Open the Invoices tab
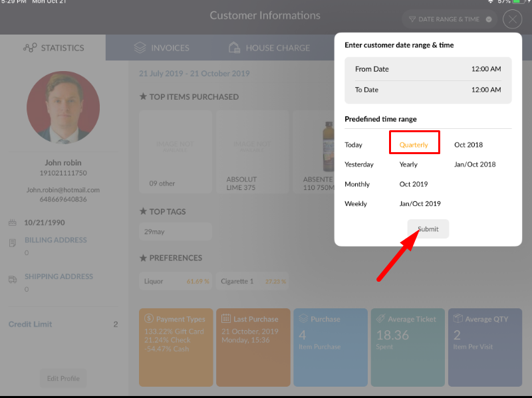This screenshot has width=532, height=398. [x=162, y=48]
